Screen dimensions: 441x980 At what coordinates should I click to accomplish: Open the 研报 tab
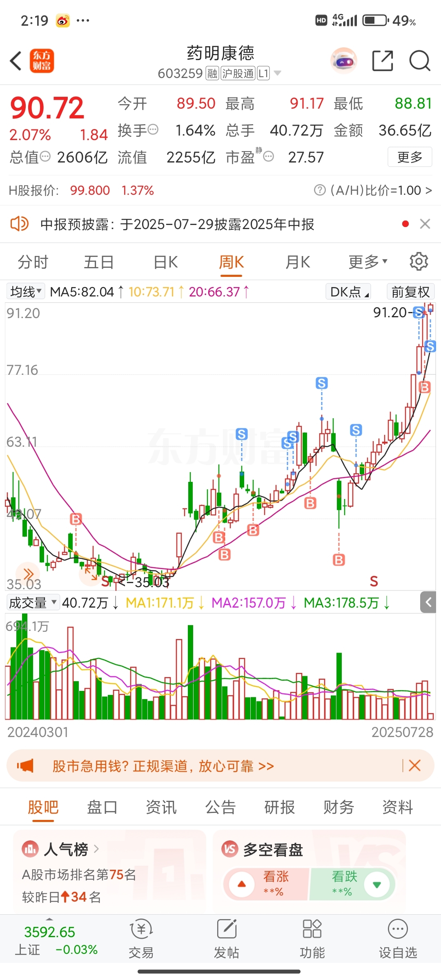click(x=279, y=807)
